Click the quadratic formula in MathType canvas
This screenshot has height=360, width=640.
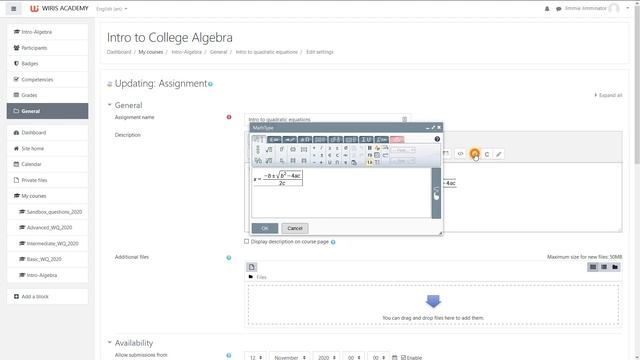278,179
